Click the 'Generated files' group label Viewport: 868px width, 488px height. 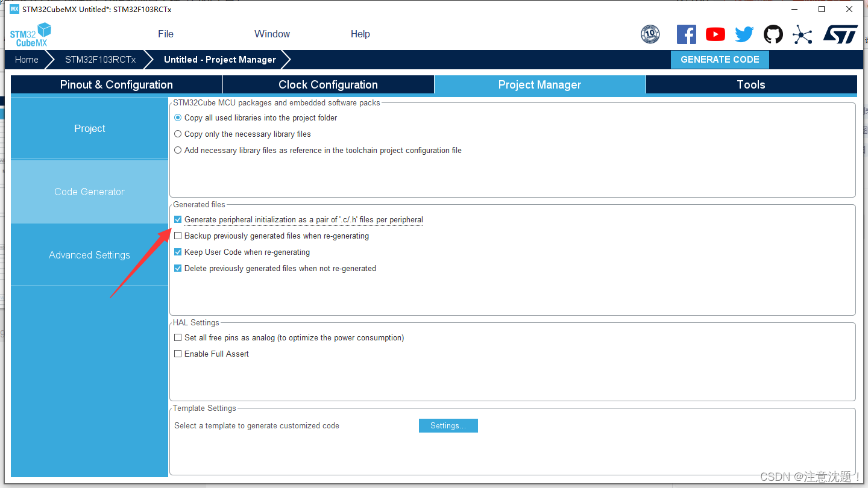200,204
